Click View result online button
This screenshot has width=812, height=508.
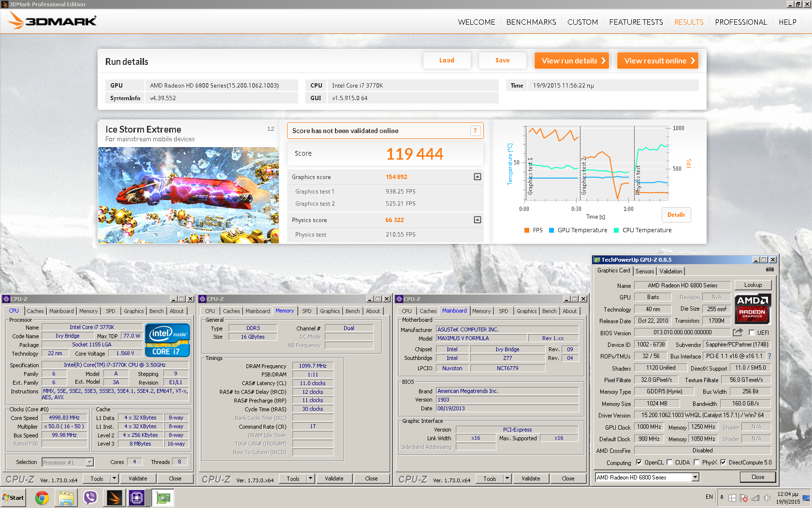[657, 60]
